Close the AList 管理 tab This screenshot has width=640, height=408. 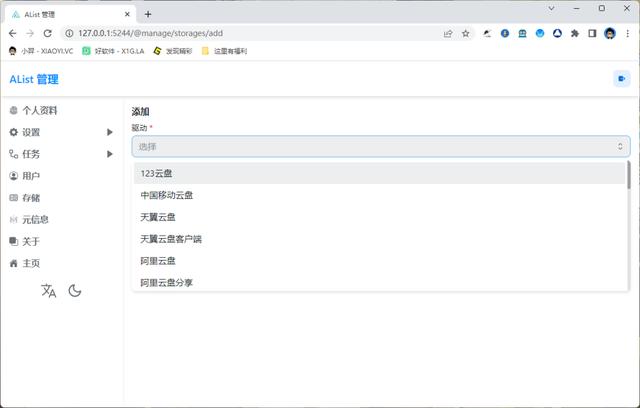pos(127,14)
